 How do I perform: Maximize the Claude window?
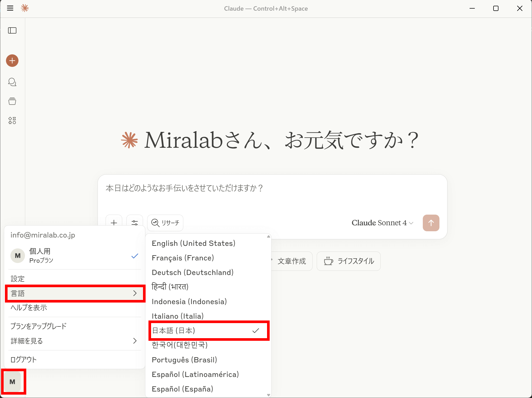coord(496,8)
